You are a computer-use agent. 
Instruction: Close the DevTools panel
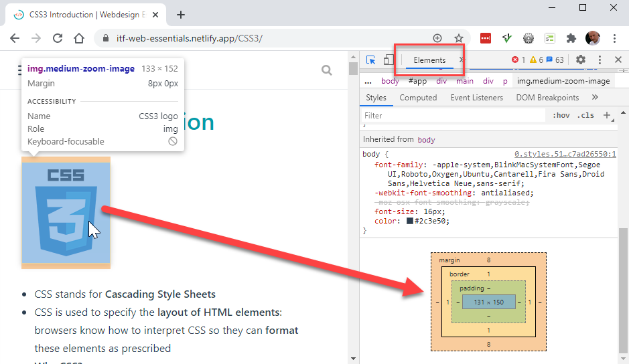(x=618, y=60)
